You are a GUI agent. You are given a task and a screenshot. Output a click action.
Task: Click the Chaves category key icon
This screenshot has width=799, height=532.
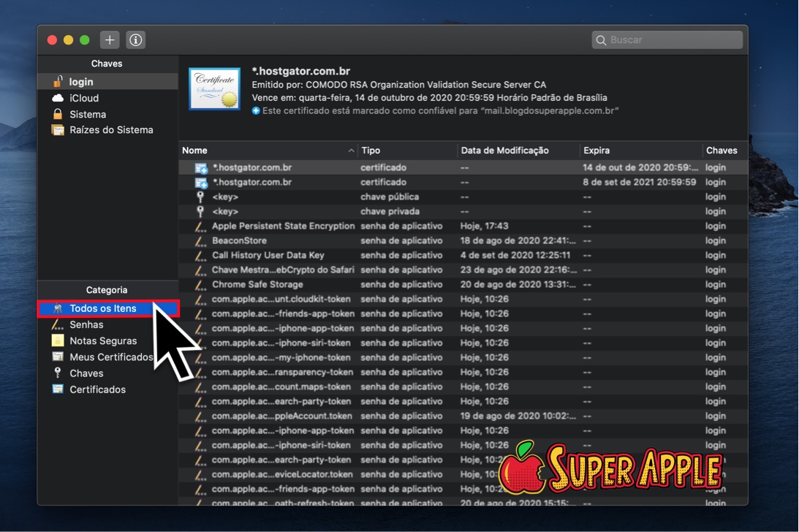(58, 373)
